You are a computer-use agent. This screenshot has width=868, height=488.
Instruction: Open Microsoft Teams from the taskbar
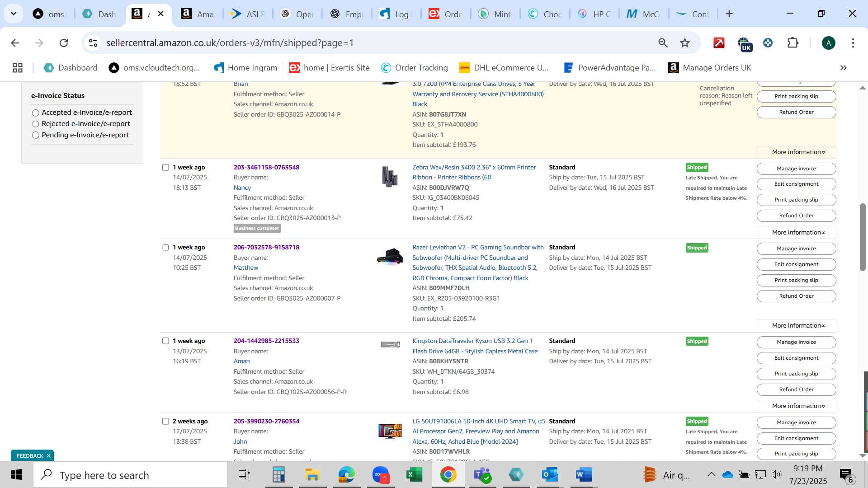pos(482,475)
